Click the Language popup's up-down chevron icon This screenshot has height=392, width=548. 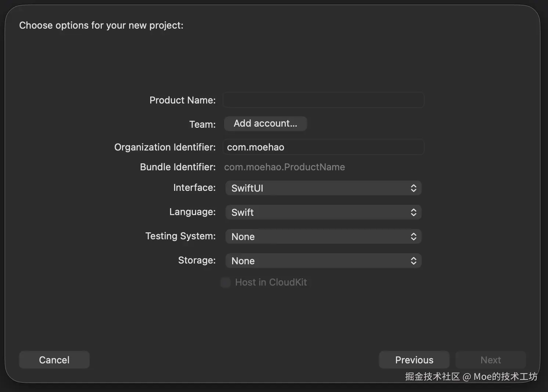(413, 213)
